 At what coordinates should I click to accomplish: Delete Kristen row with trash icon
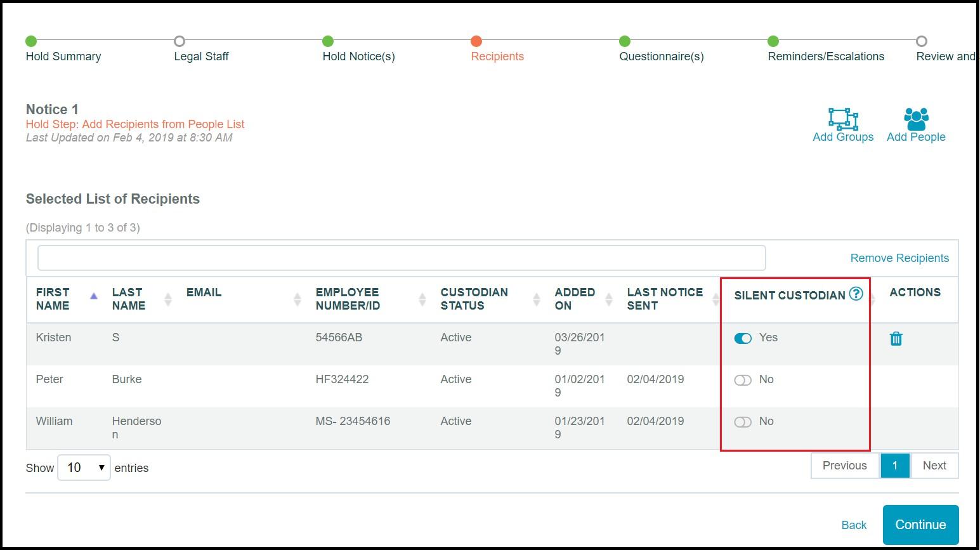coord(896,339)
